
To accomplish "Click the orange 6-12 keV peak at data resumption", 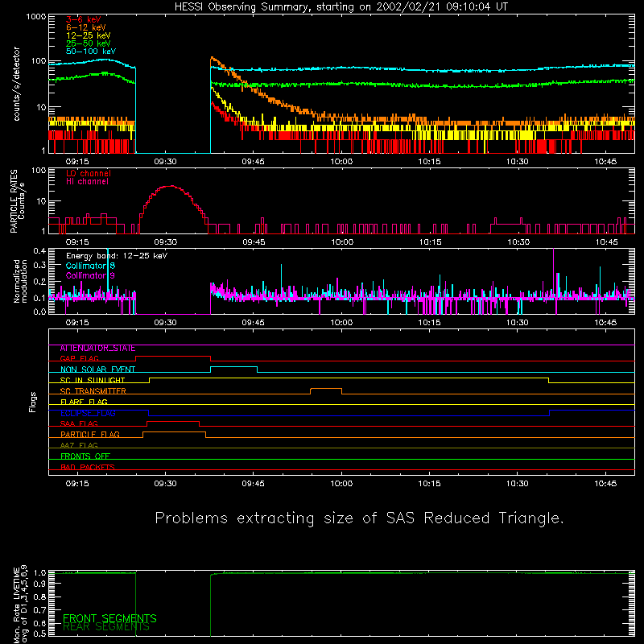I will pos(213,59).
